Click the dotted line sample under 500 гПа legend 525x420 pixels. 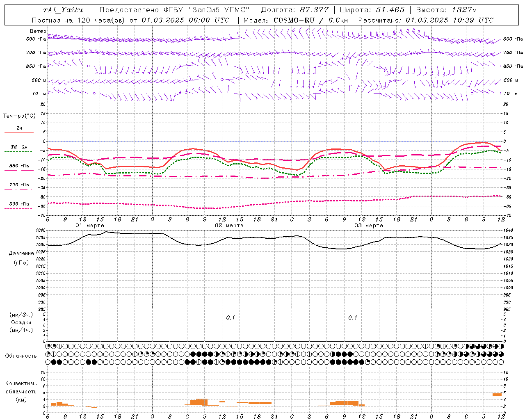click(18, 208)
